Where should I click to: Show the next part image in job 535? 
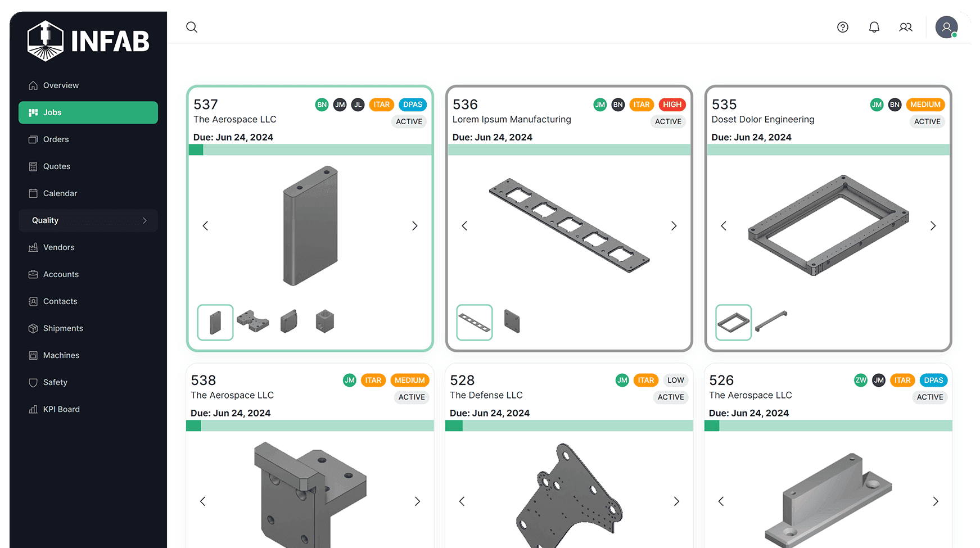click(x=933, y=226)
